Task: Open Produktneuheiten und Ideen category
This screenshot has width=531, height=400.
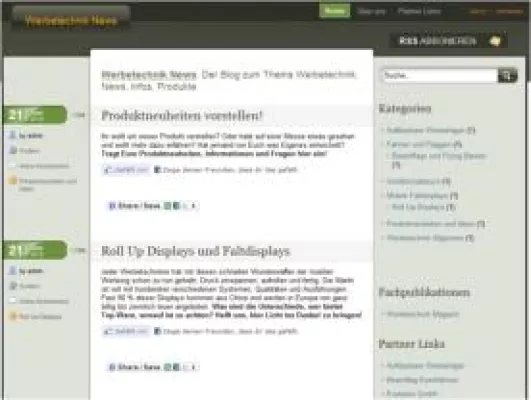Action: click(x=431, y=224)
